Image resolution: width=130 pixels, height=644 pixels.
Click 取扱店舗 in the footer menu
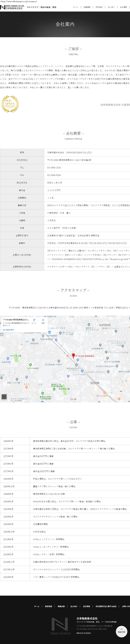coord(61,606)
